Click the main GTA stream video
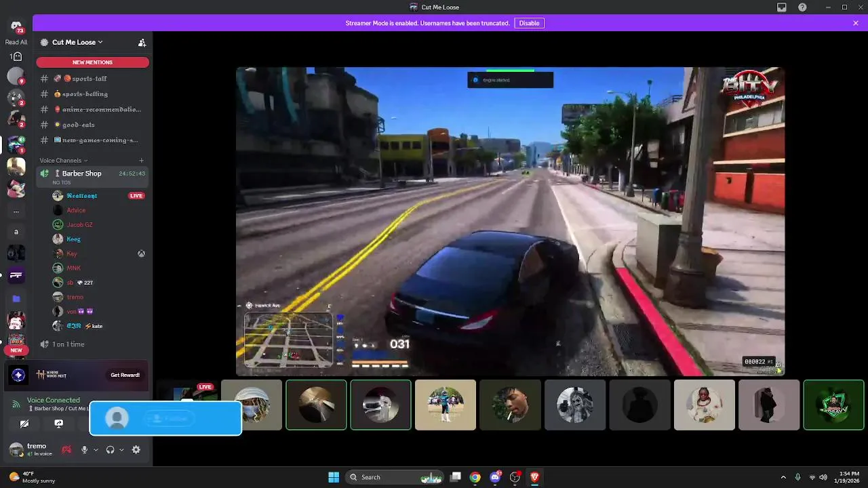 coord(510,221)
